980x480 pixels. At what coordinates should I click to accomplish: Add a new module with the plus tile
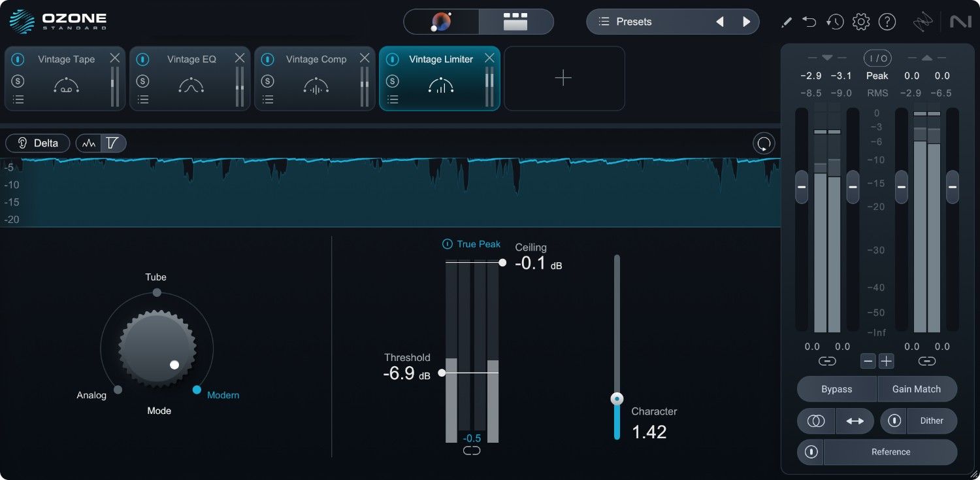click(563, 78)
